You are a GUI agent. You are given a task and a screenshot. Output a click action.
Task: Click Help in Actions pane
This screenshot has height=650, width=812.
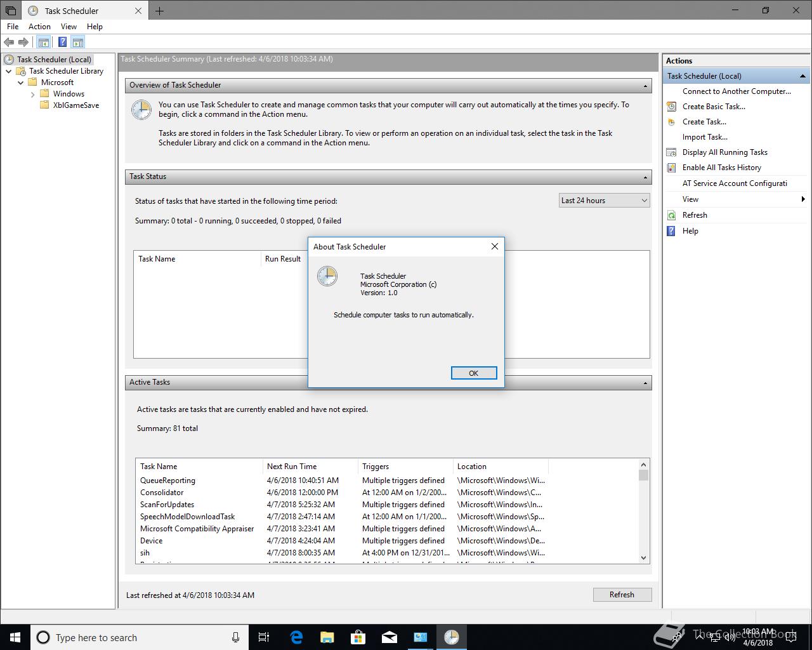tap(690, 231)
